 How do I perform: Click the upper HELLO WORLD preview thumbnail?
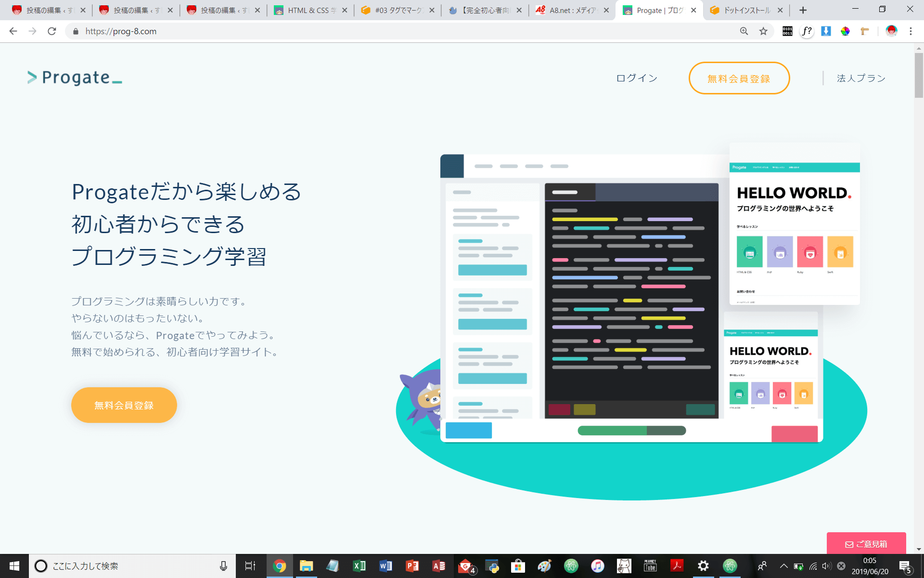(795, 224)
